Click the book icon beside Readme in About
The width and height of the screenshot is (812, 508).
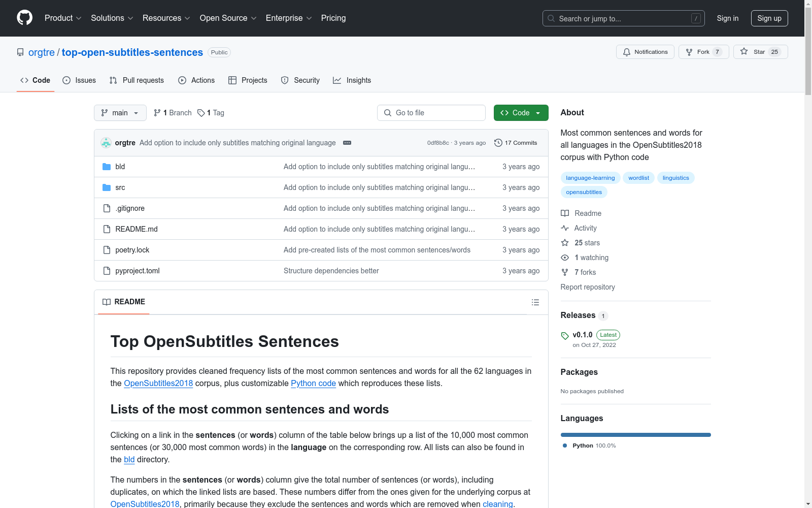[565, 213]
